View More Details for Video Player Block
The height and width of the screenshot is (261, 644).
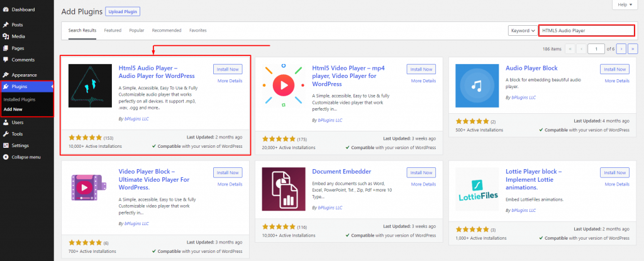[x=230, y=184]
